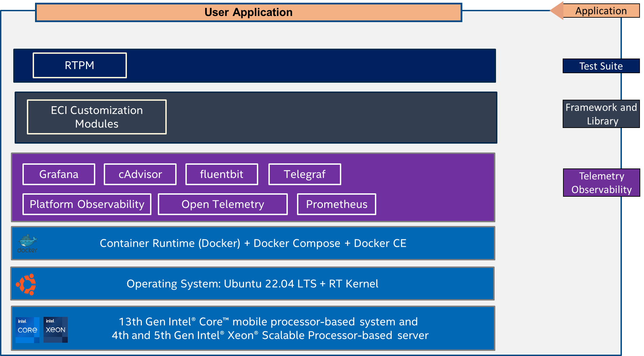Image resolution: width=644 pixels, height=356 pixels.
Task: Click the Docker whale logo icon
Action: [28, 243]
